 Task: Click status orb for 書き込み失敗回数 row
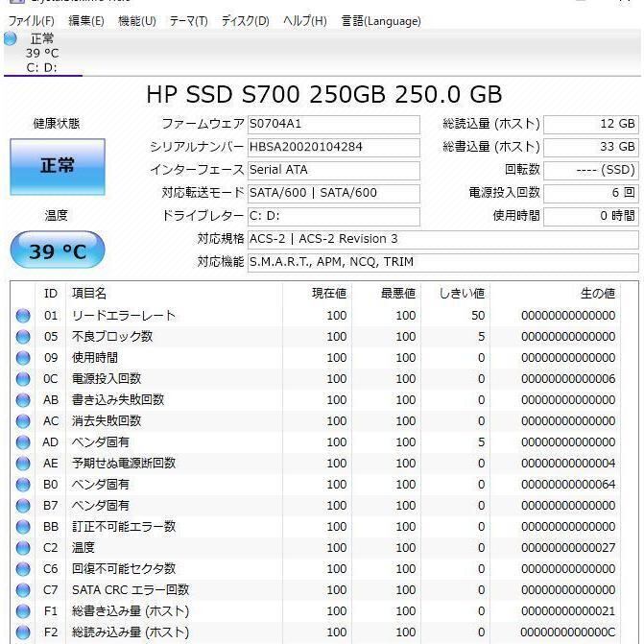pos(23,400)
